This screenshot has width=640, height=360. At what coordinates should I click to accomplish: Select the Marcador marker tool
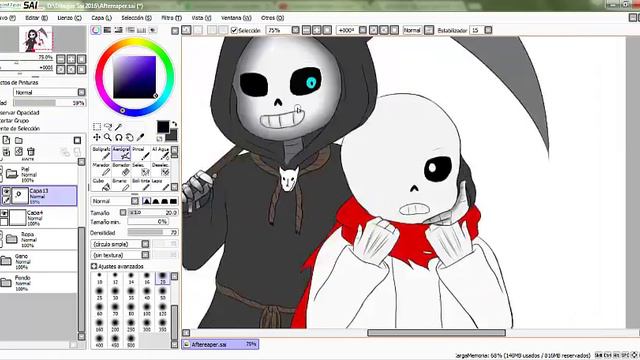101,169
